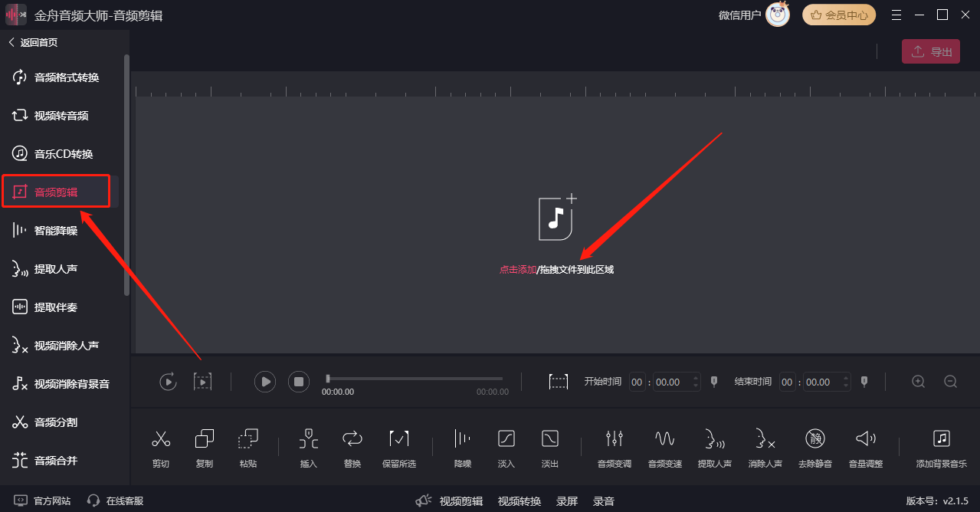Select Remove Silence (去除静音) tool

point(815,448)
